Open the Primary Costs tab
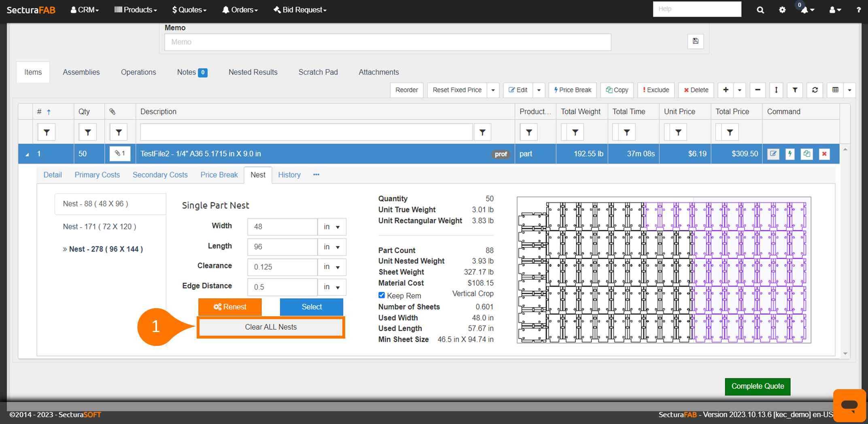 [x=97, y=175]
